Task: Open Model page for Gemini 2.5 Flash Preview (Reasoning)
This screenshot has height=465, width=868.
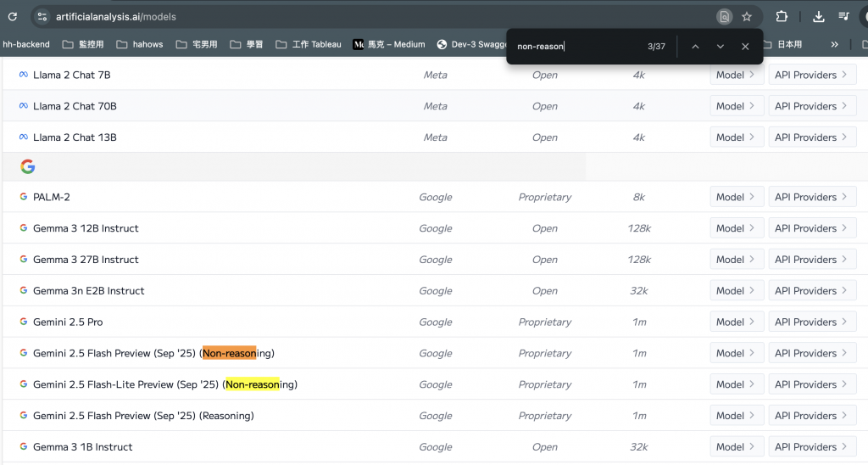Action: (737, 415)
